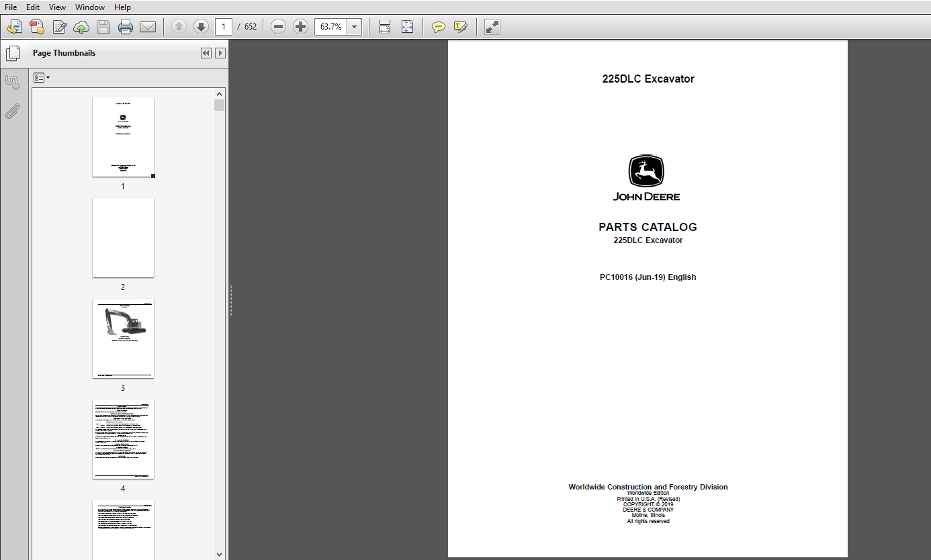Viewport: 931px width, 560px height.
Task: Click the current page number field
Action: (x=224, y=27)
